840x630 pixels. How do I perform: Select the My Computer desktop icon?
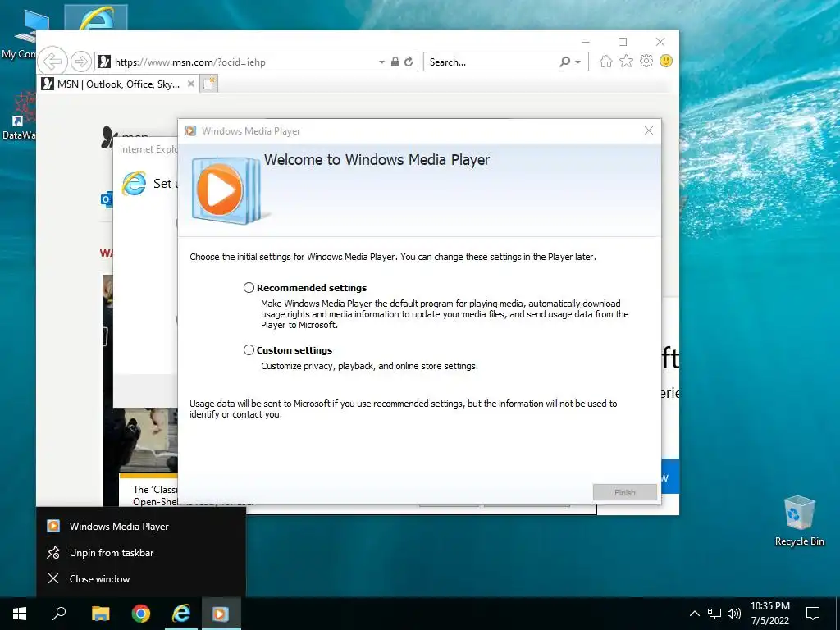(19, 34)
